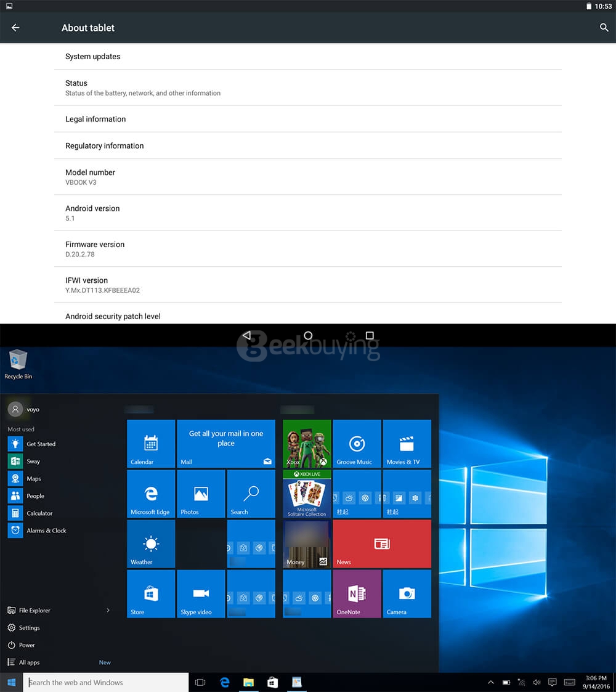Screen dimensions: 616x692
Task: Open the Store tile
Action: (x=151, y=593)
